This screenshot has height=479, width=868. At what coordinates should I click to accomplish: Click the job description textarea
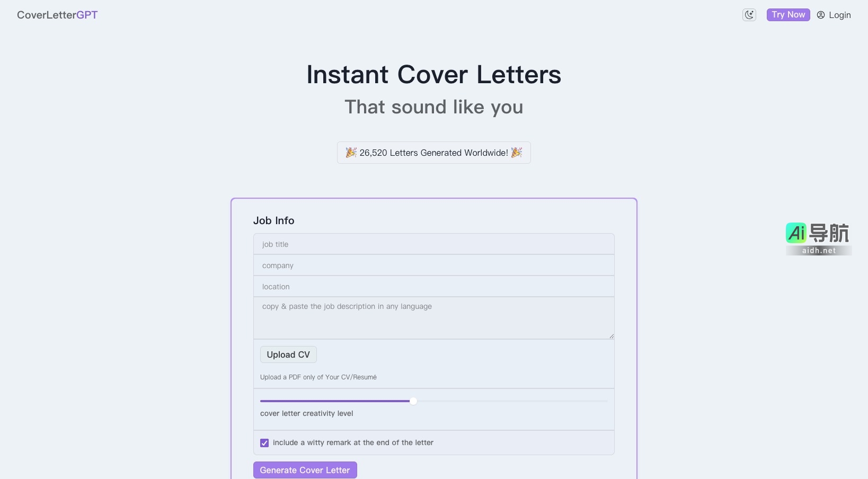tap(433, 317)
